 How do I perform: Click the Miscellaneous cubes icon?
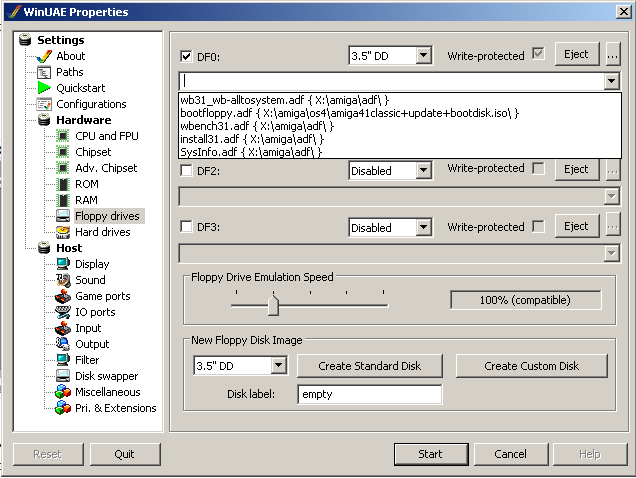62,392
